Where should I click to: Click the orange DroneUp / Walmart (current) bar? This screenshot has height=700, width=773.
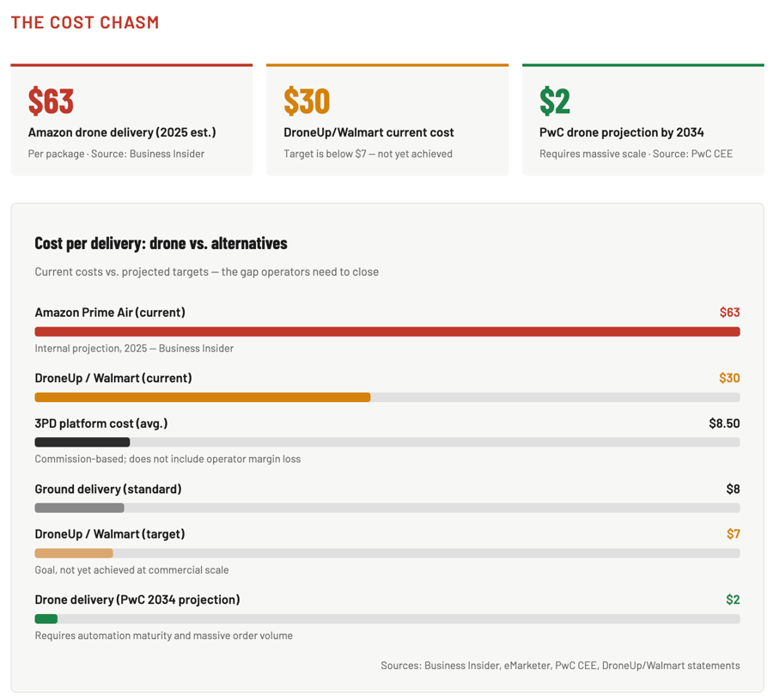[x=202, y=398]
